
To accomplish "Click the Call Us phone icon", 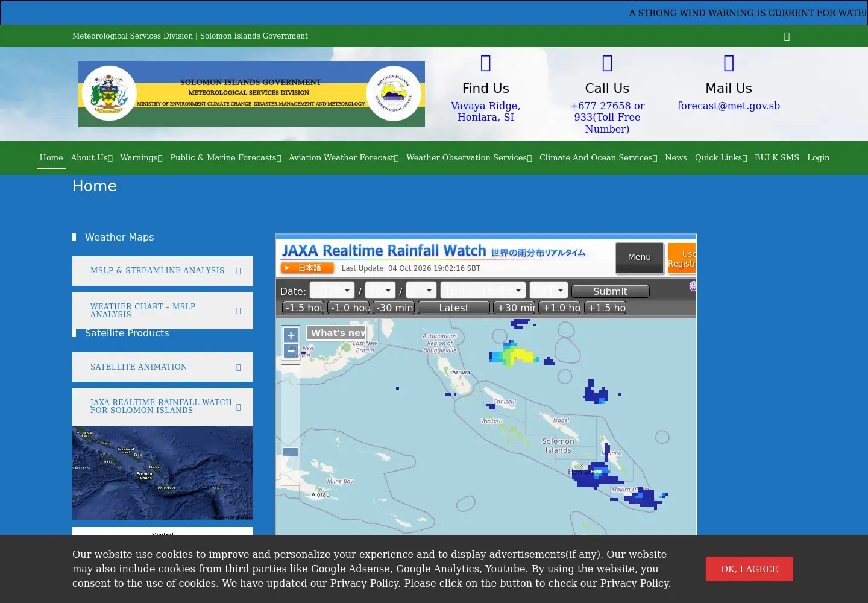I will 607,63.
